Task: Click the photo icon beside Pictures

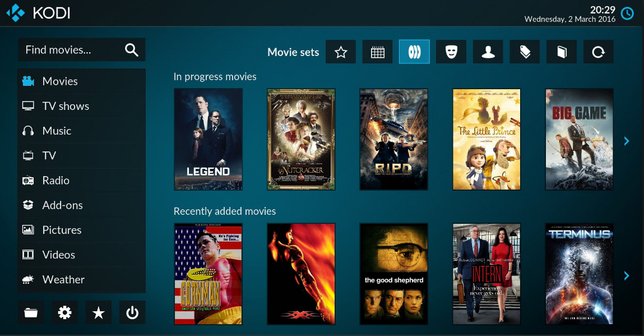Action: (28, 229)
